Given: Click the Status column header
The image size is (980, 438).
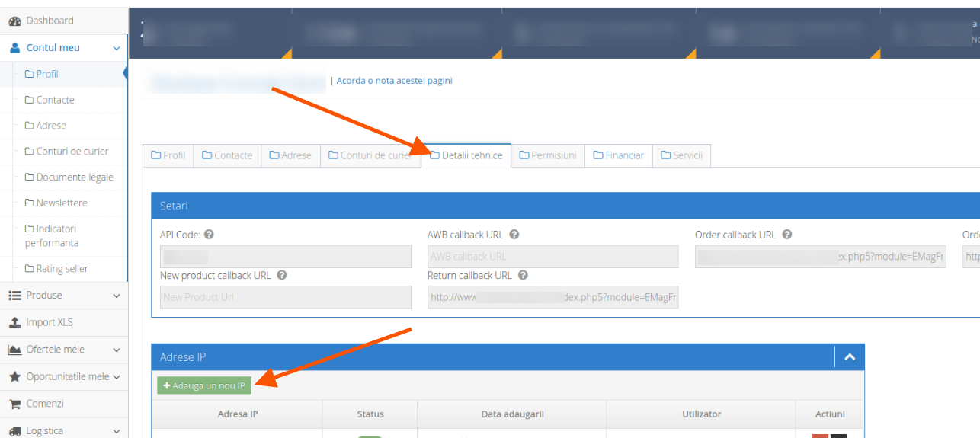Looking at the screenshot, I should point(370,414).
